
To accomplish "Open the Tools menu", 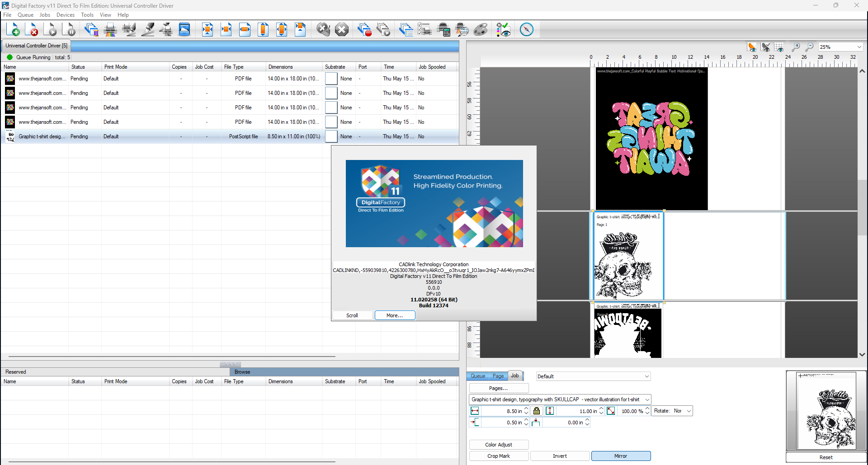I will pos(87,15).
